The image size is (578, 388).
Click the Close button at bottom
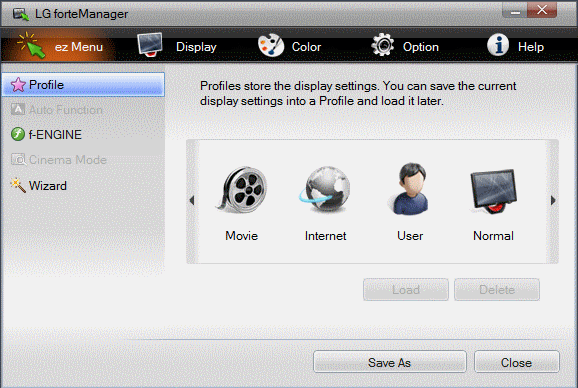pyautogui.click(x=516, y=362)
